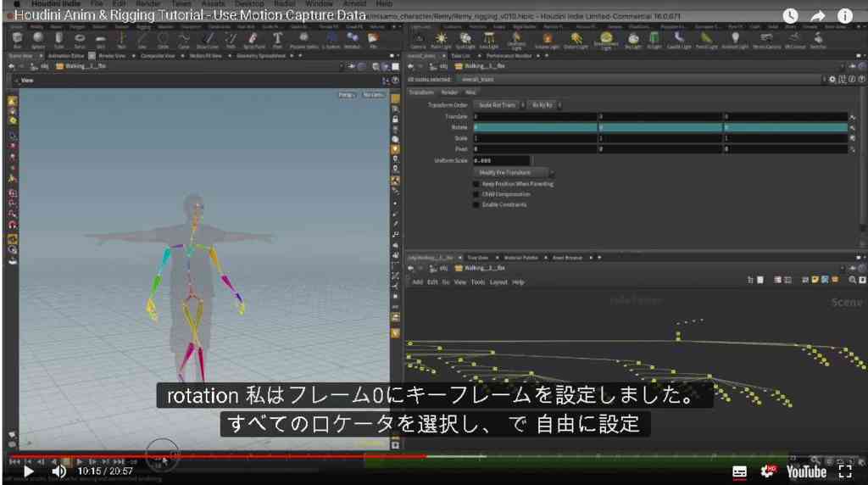Switch to the Misc parameter tab
The height and width of the screenshot is (485, 868).
[x=470, y=92]
